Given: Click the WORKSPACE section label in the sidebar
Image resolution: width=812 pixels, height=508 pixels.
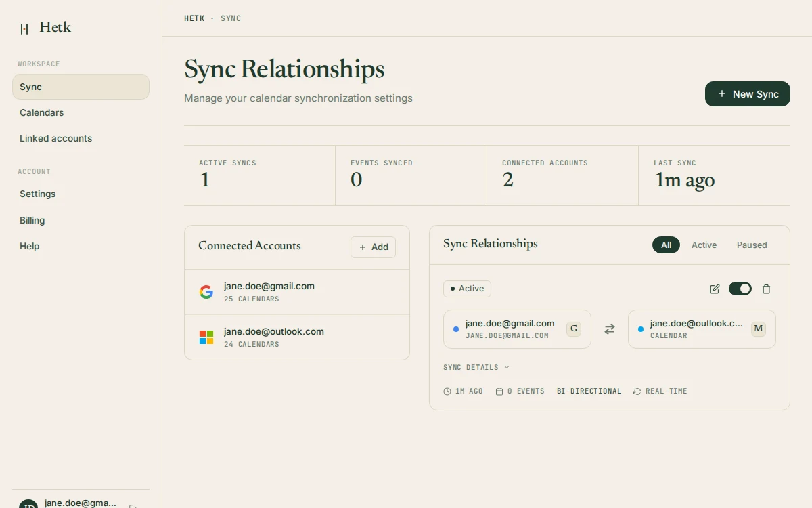Looking at the screenshot, I should pos(39,64).
